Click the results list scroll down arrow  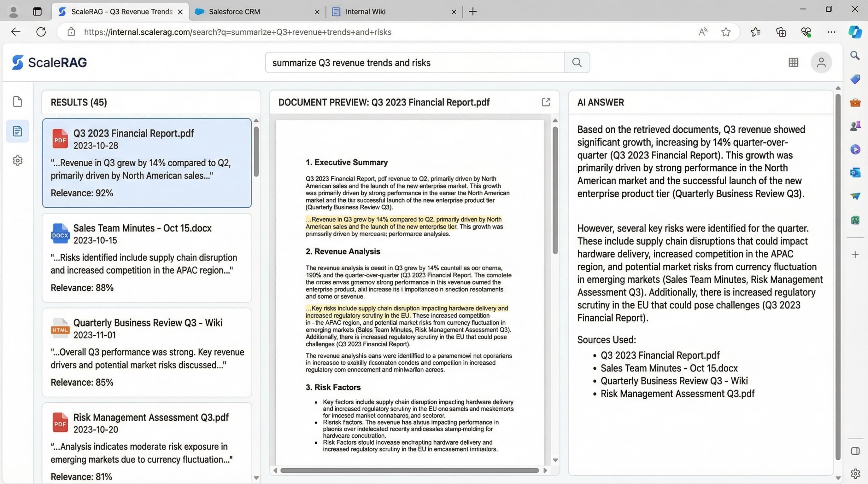256,478
